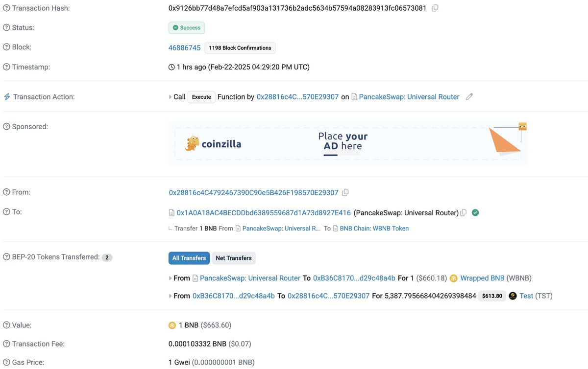Screen dimensions: 588x369
Task: Click the gas price 1 Gwei value
Action: click(179, 362)
